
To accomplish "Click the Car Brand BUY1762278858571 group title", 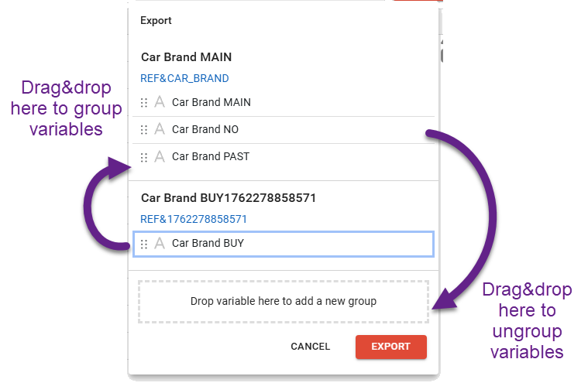I will [229, 198].
